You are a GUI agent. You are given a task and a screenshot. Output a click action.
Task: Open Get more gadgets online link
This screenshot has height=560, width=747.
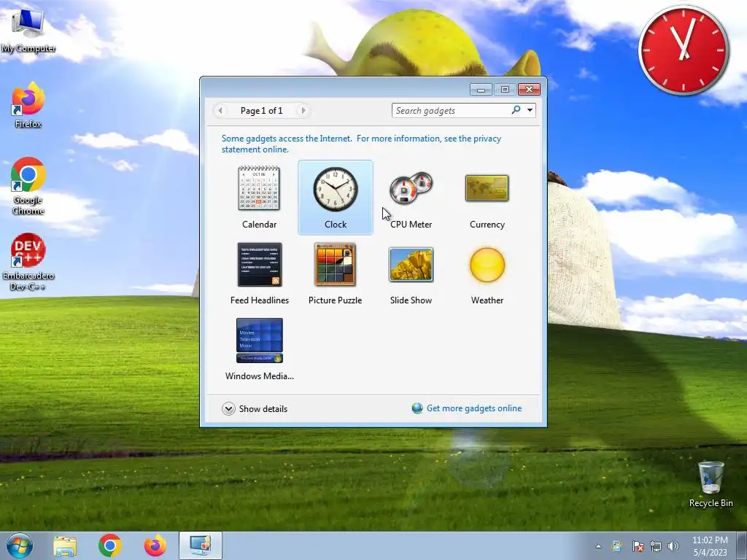(x=474, y=408)
